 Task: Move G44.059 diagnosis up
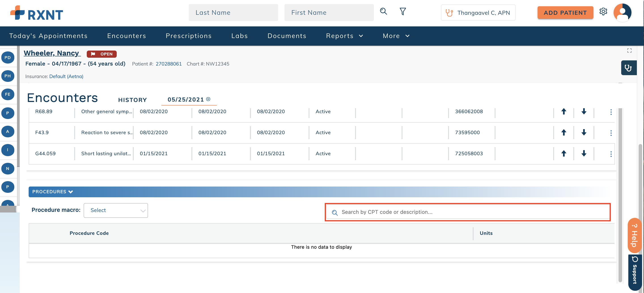pos(563,153)
